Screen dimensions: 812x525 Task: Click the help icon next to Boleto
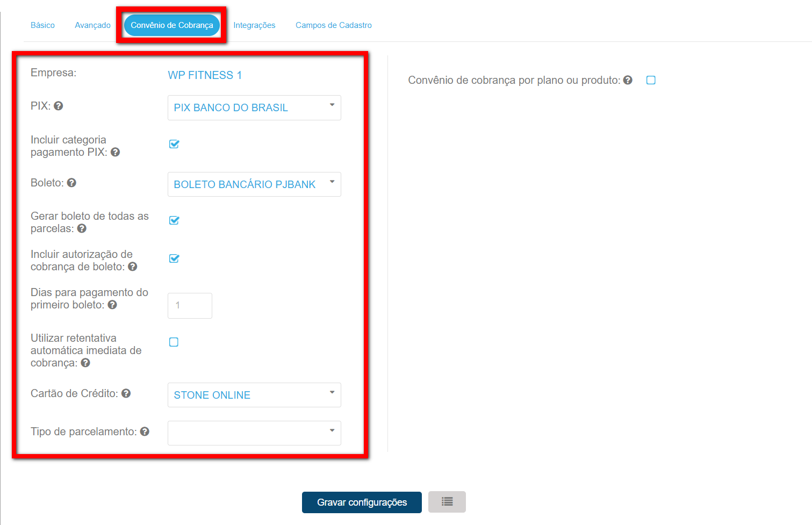71,183
